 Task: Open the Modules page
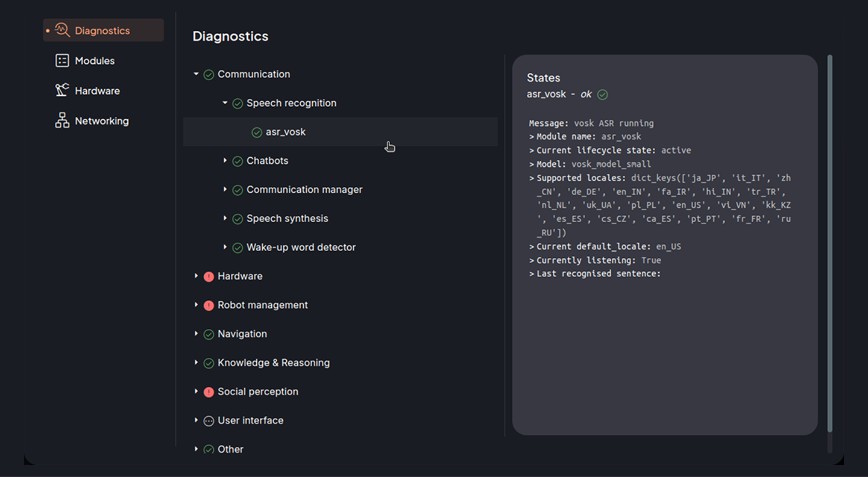pos(95,60)
